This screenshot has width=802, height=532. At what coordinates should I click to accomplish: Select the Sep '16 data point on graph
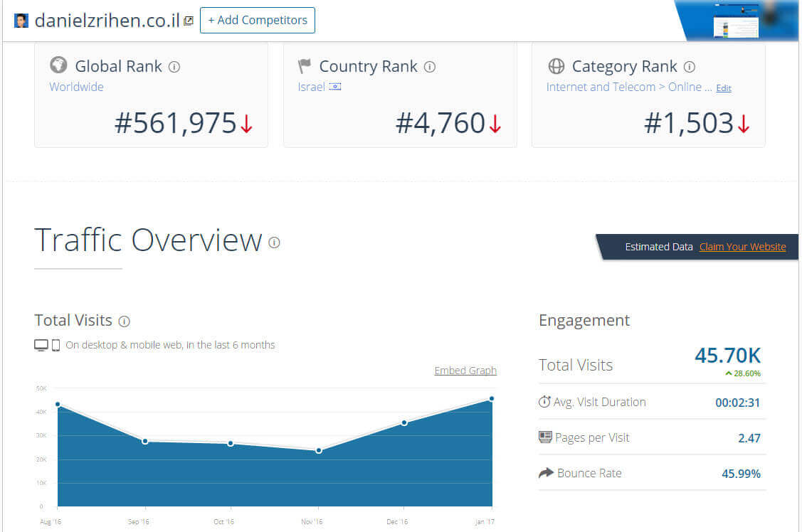tap(145, 441)
